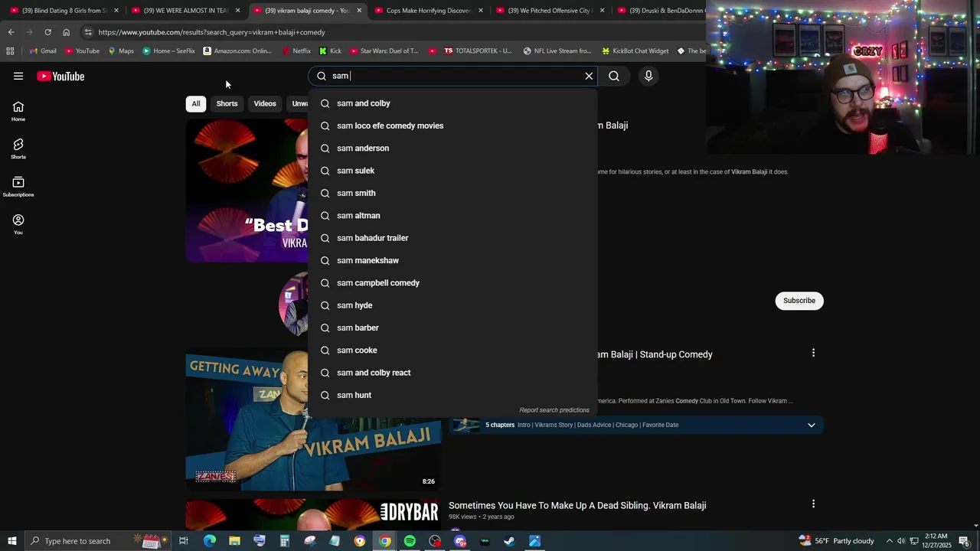Screen dimensions: 980x551
Task: Expand the 5 chapters dropdown chevron
Action: click(812, 425)
